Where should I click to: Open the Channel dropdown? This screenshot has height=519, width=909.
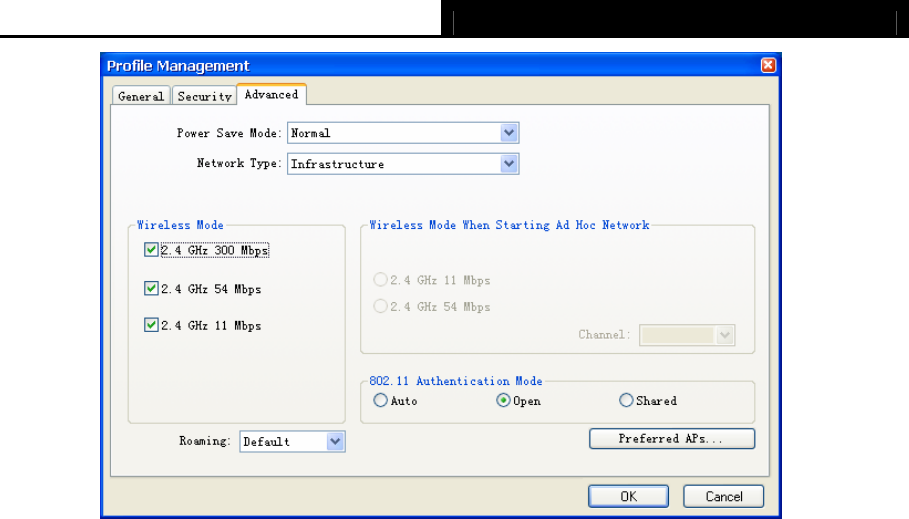tap(687, 335)
